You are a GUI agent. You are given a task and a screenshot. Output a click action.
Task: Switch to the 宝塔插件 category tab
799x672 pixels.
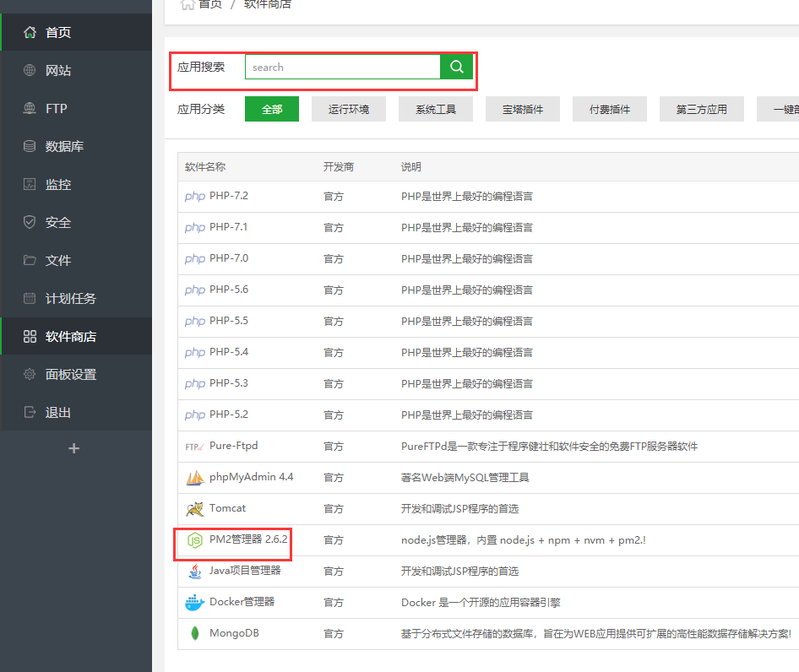click(522, 109)
